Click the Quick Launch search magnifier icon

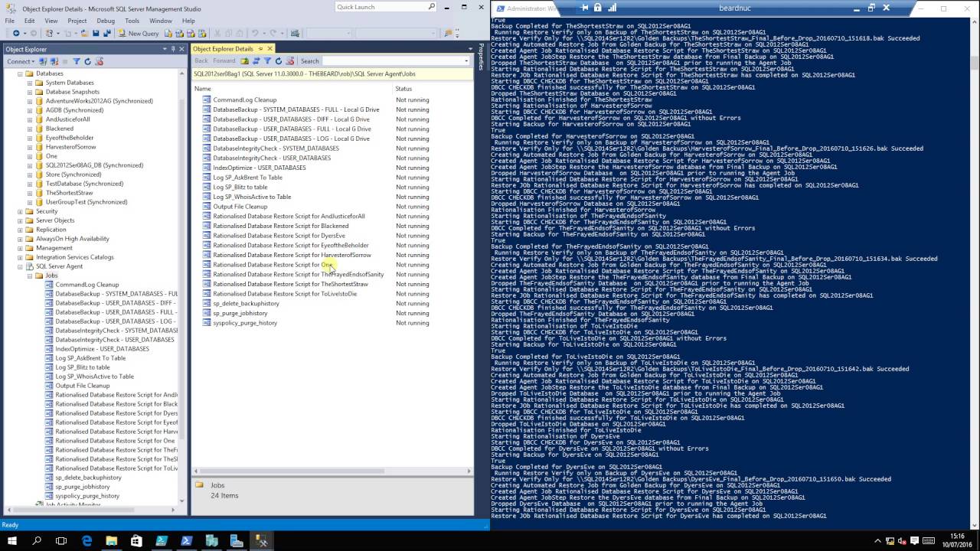431,7
